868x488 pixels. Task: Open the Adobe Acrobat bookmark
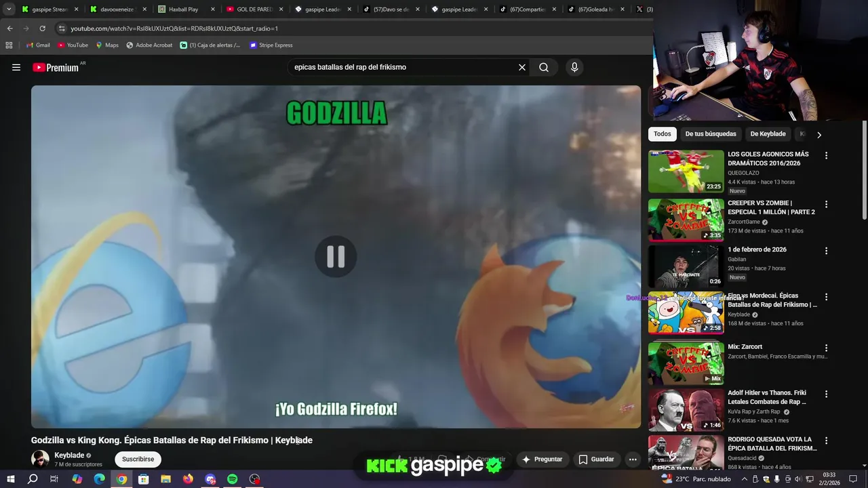[149, 45]
